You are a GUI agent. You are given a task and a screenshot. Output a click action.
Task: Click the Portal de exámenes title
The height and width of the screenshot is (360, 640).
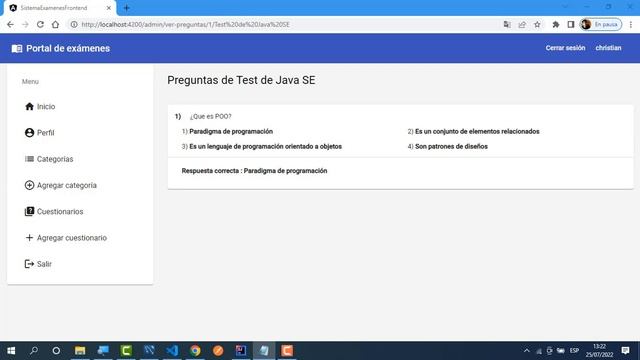pyautogui.click(x=68, y=49)
